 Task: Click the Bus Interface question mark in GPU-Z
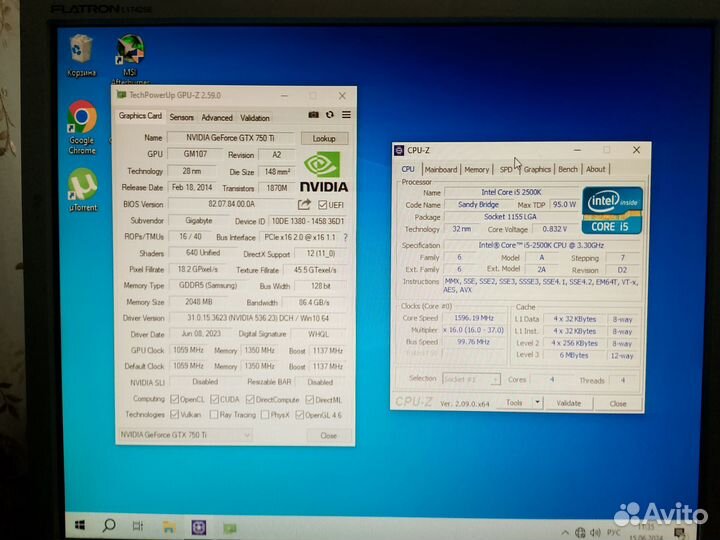[x=345, y=237]
